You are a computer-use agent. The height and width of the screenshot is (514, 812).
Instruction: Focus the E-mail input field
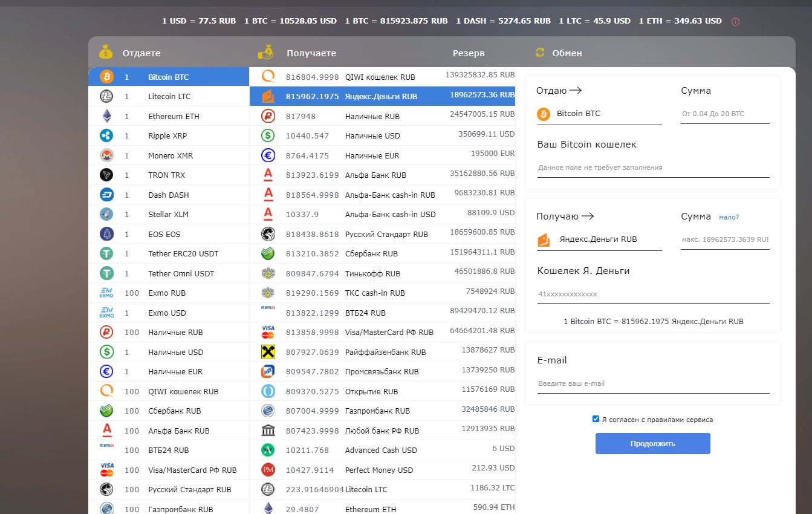point(654,383)
